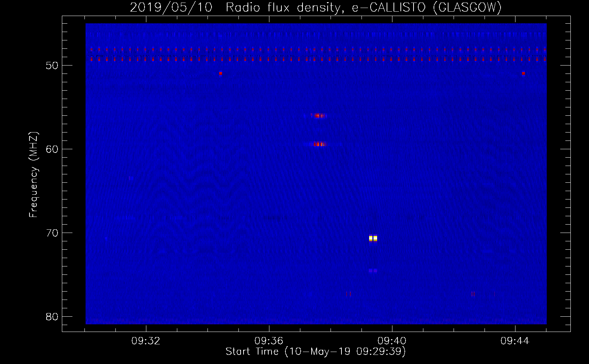Click the 09:44 time tick label
The width and height of the screenshot is (589, 364).
(x=515, y=341)
